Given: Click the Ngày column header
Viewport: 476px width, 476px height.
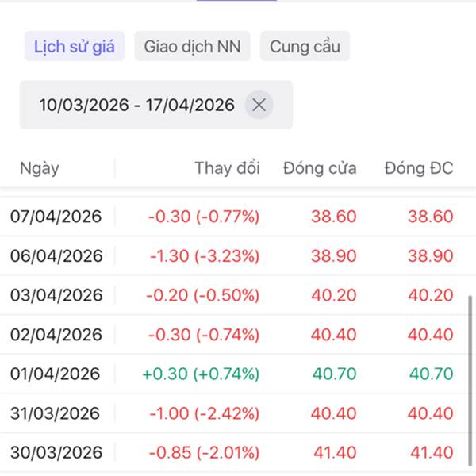Looking at the screenshot, I should point(40,168).
